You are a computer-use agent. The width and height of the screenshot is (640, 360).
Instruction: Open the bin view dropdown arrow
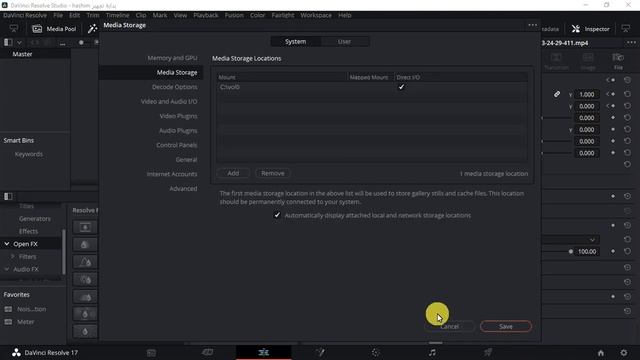[x=19, y=42]
